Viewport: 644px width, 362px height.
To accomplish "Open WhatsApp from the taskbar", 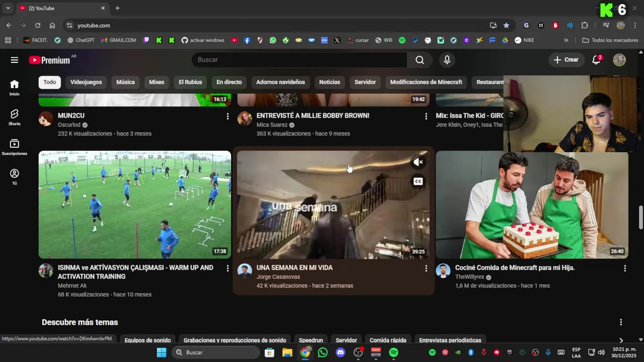I will (323, 352).
